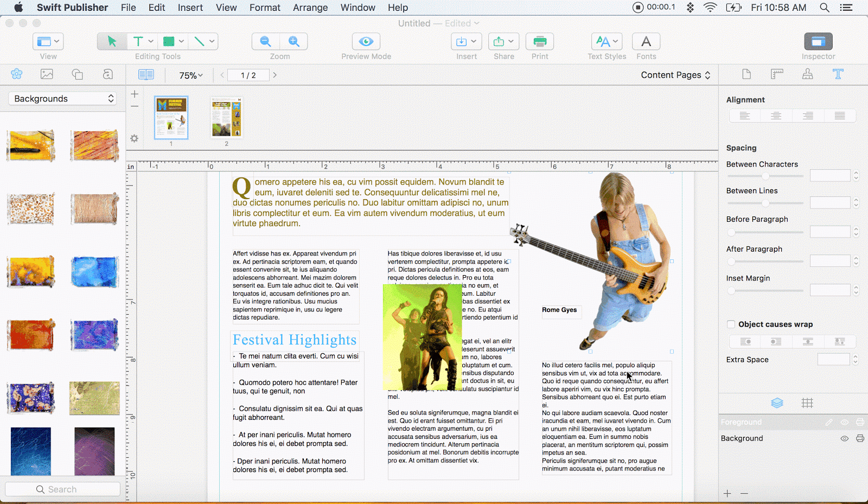Open the Text tool options arrow

[151, 41]
